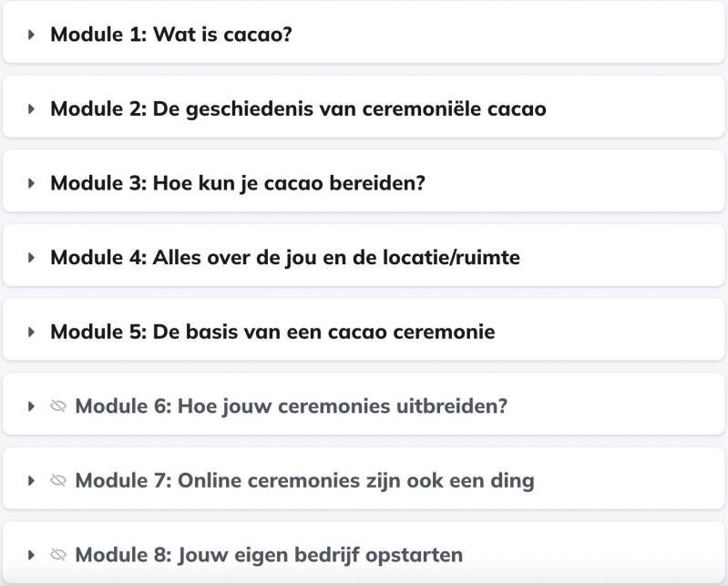Select "Jouw eigen bedrijf opstarten" title

coord(269,554)
